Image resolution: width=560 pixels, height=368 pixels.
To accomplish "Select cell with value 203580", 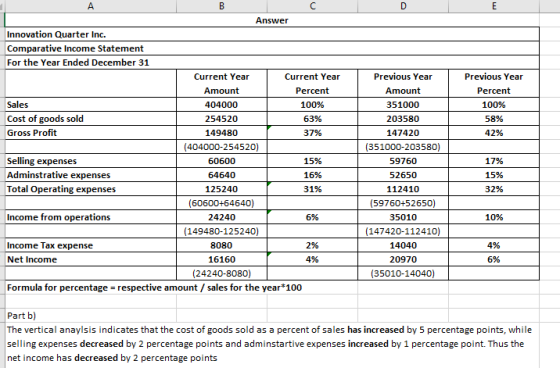I will tap(403, 118).
